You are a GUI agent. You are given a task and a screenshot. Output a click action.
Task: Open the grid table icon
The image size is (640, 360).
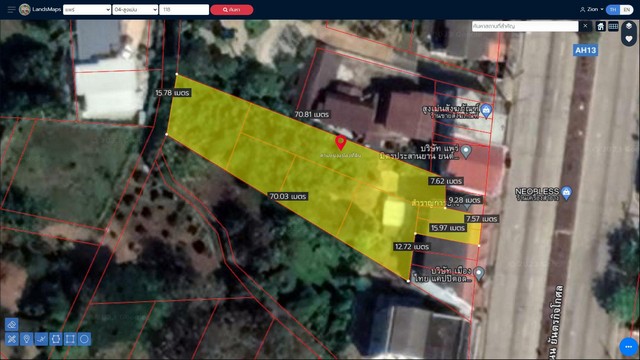click(613, 27)
